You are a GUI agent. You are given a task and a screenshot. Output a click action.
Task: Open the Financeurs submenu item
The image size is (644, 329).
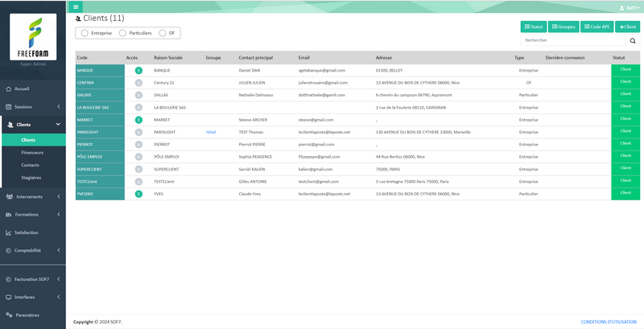(x=32, y=152)
